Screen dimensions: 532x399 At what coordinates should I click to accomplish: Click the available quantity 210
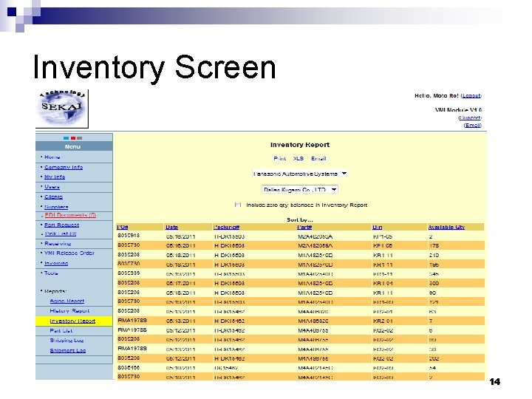click(434, 255)
